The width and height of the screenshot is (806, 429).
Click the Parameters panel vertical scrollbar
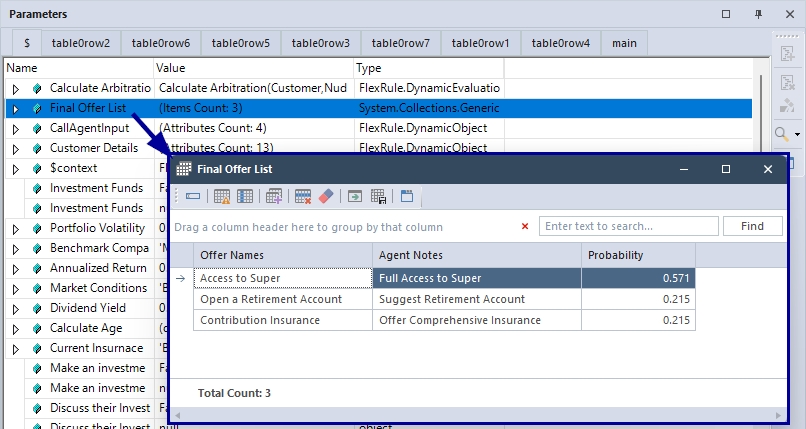click(x=761, y=113)
